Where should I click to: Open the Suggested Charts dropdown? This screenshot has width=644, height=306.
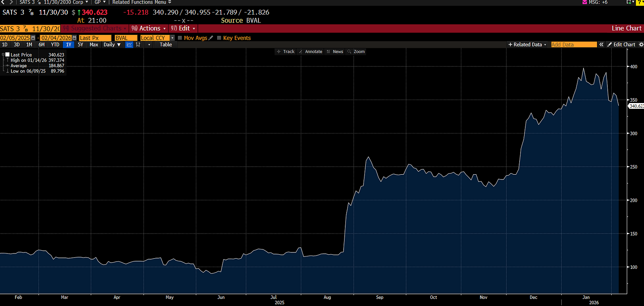tap(95, 28)
